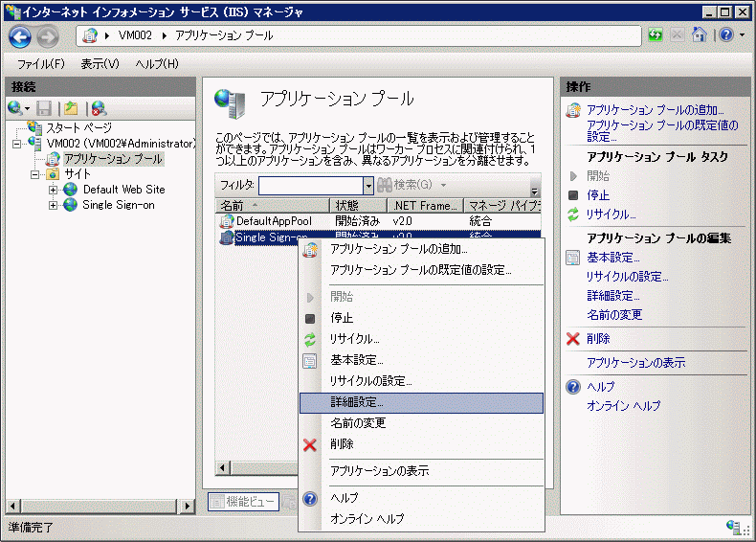This screenshot has height=542, width=756.
Task: Click 詳細設定... link in Actions pane
Action: [612, 296]
